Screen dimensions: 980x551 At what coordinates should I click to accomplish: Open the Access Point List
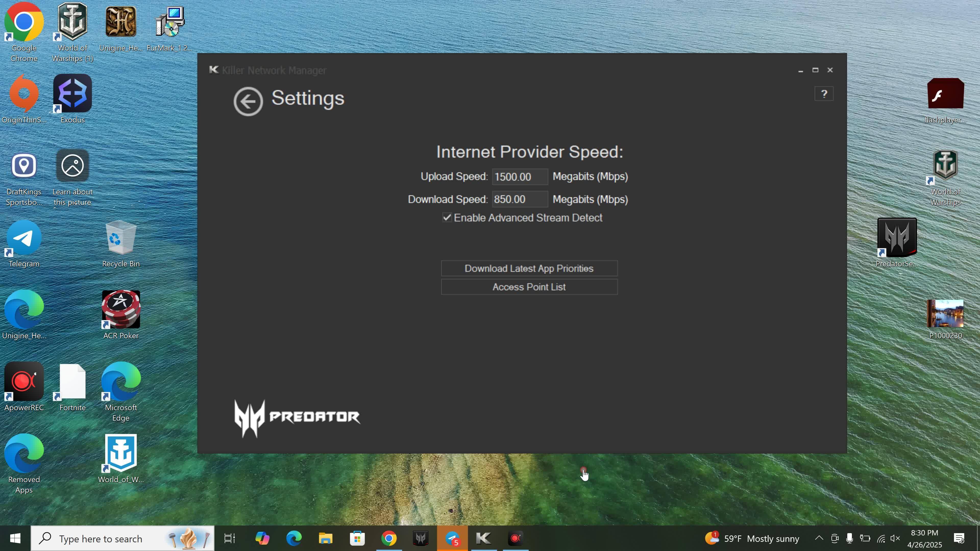[x=529, y=287]
